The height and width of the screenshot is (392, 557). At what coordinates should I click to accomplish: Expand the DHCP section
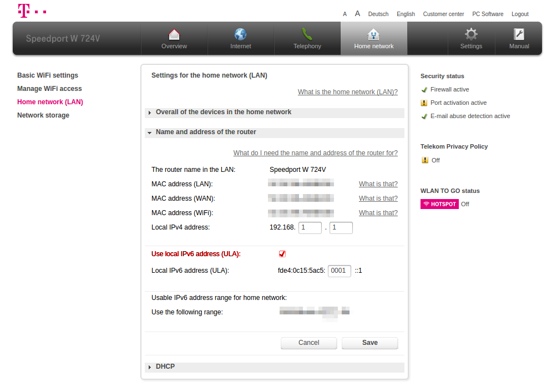[150, 367]
